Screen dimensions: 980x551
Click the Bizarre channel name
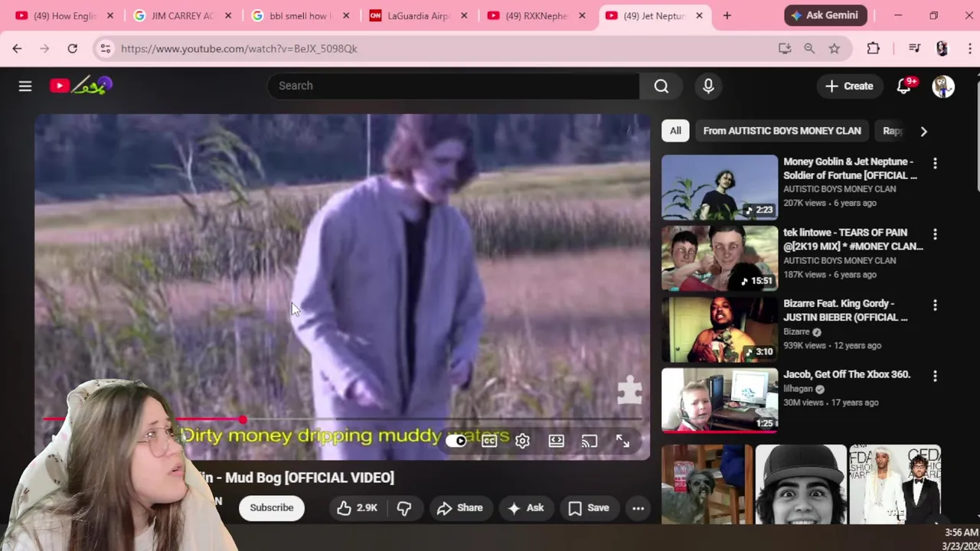pyautogui.click(x=796, y=332)
